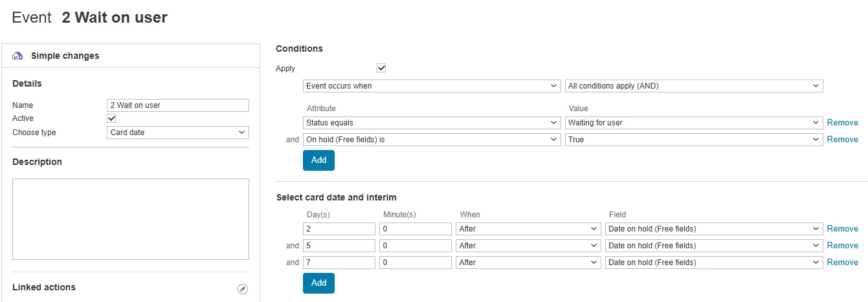Click the Name input field
This screenshot has height=302, width=868.
coord(177,105)
